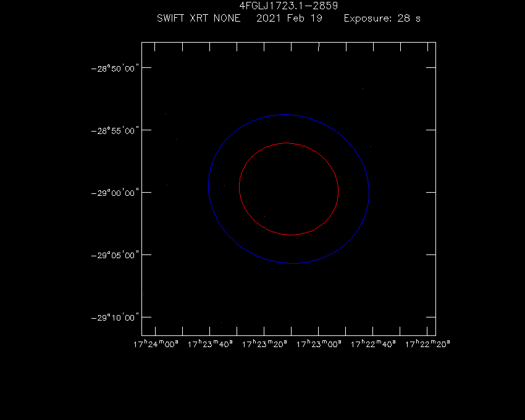This screenshot has width=525, height=420.
Task: Click right ascension label 17h23m20s
Action: 264,344
